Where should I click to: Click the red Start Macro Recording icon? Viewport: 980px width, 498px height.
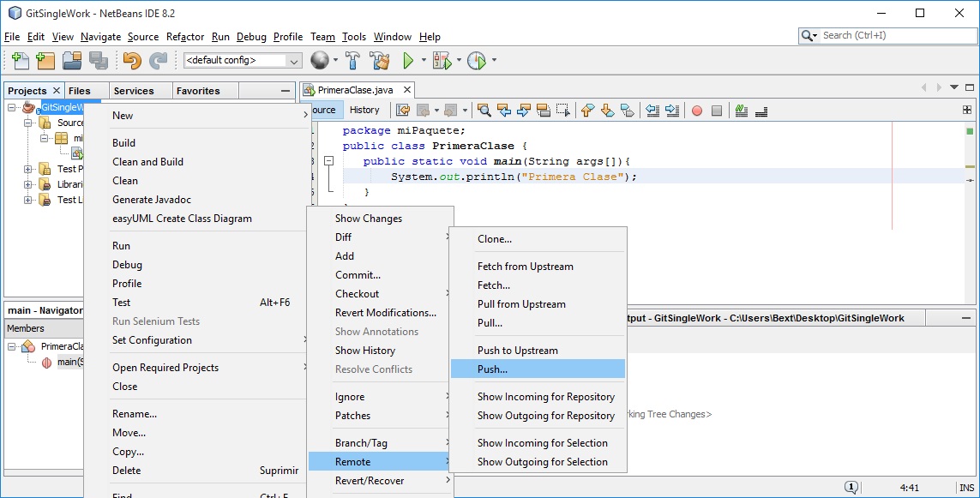coord(697,111)
